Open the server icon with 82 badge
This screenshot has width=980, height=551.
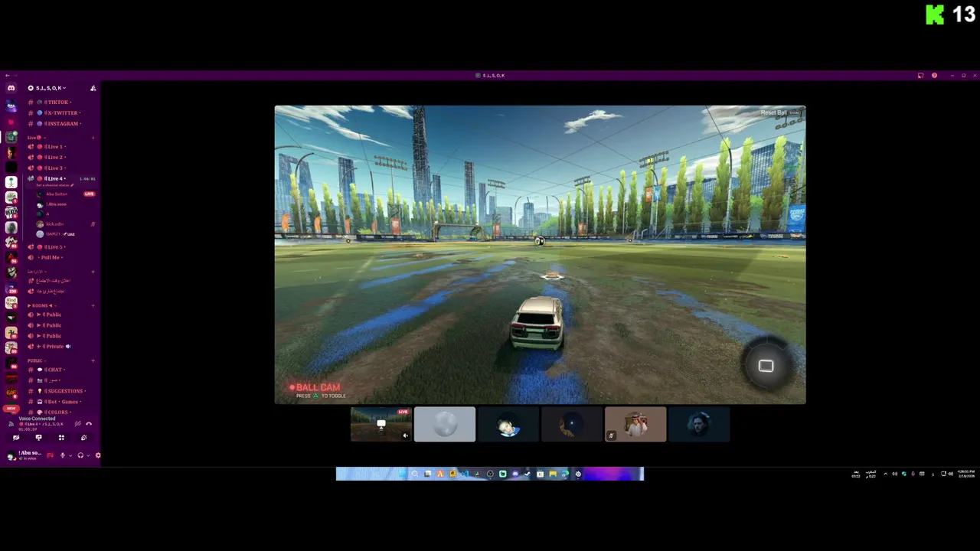(x=11, y=242)
